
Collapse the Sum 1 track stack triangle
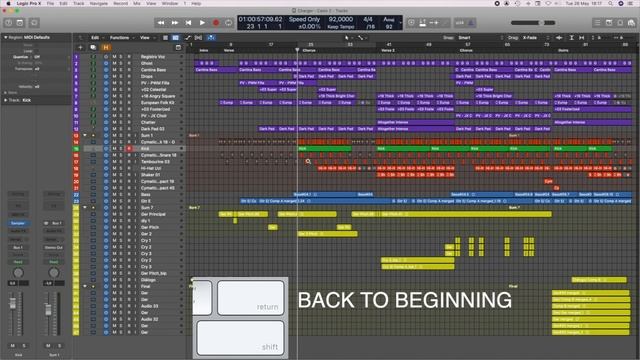[85, 135]
